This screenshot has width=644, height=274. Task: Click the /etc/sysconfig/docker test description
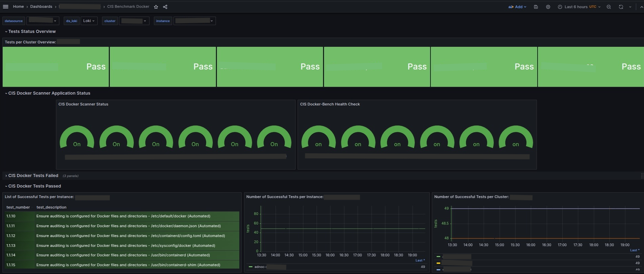pos(126,246)
